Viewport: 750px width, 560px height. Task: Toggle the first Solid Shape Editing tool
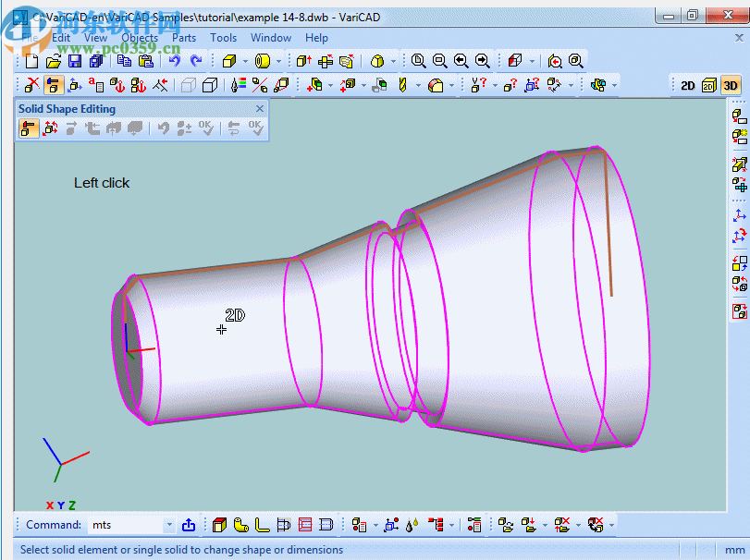29,128
